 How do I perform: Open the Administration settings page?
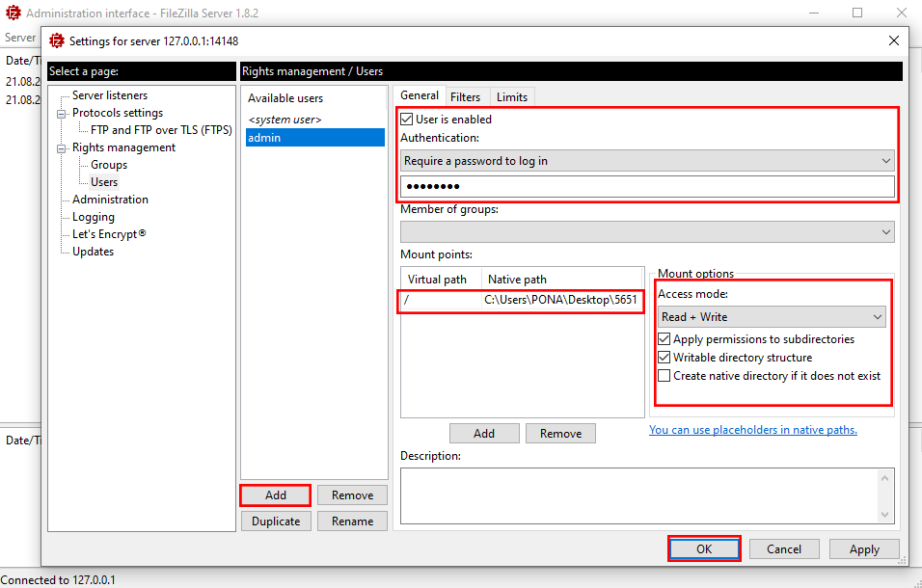[x=110, y=200]
